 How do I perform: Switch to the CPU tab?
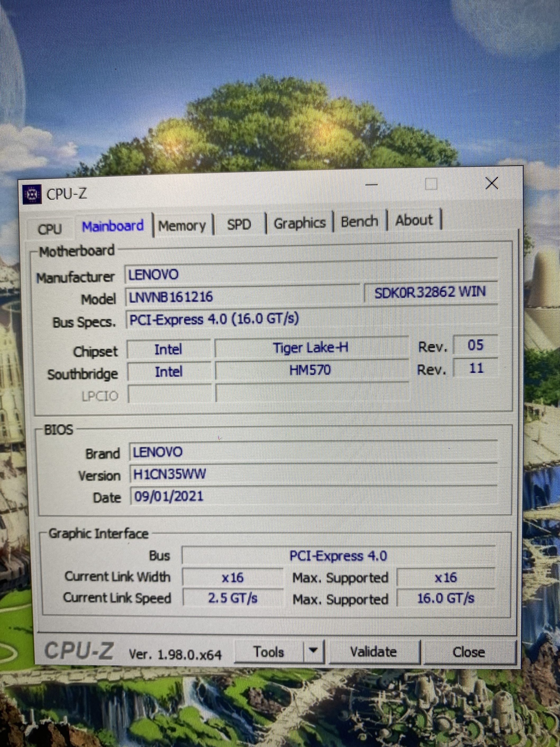pos(50,229)
